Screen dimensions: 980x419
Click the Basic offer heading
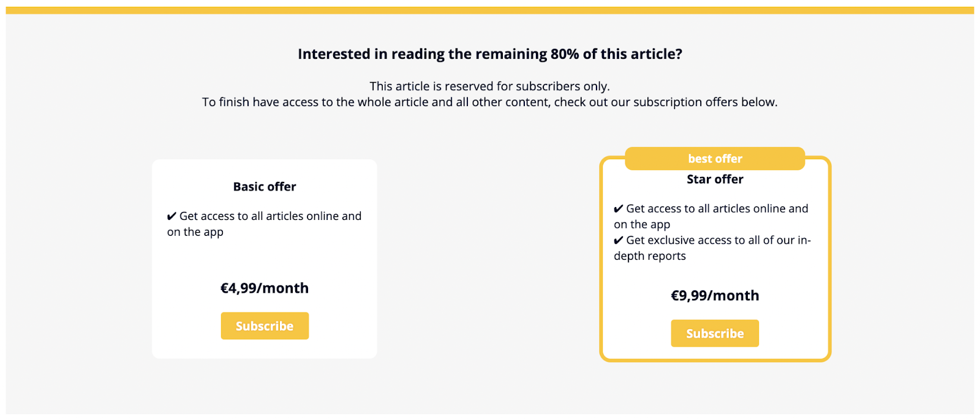[264, 187]
